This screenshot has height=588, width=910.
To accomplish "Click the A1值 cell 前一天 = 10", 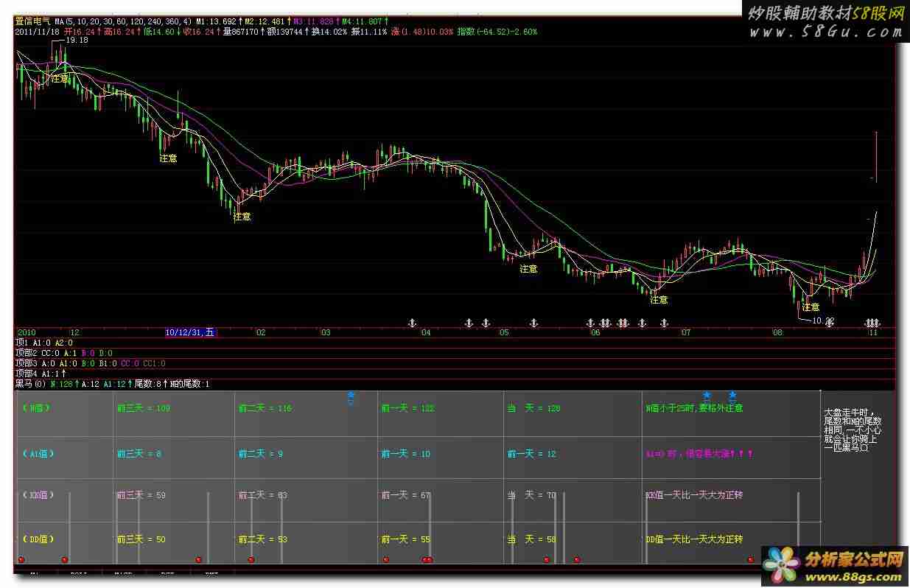I will (x=406, y=454).
